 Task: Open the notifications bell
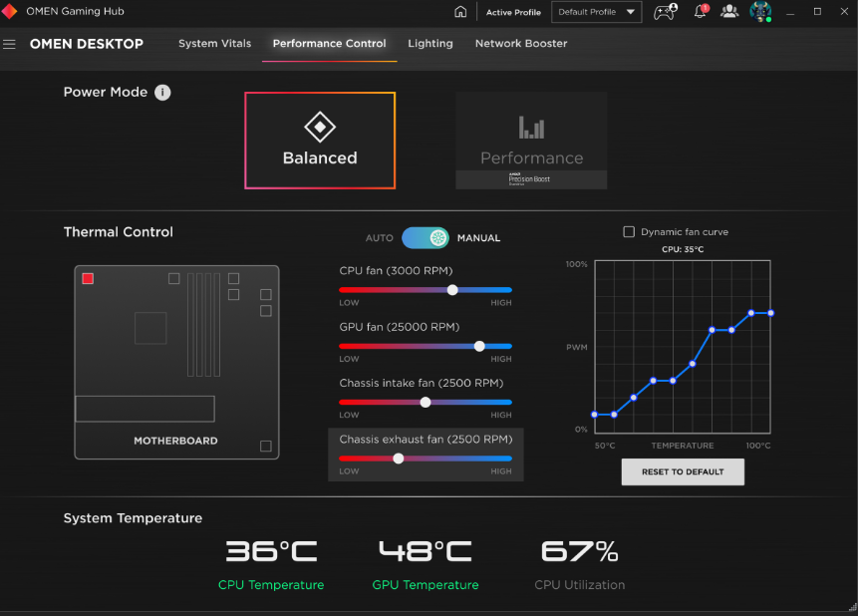click(701, 12)
